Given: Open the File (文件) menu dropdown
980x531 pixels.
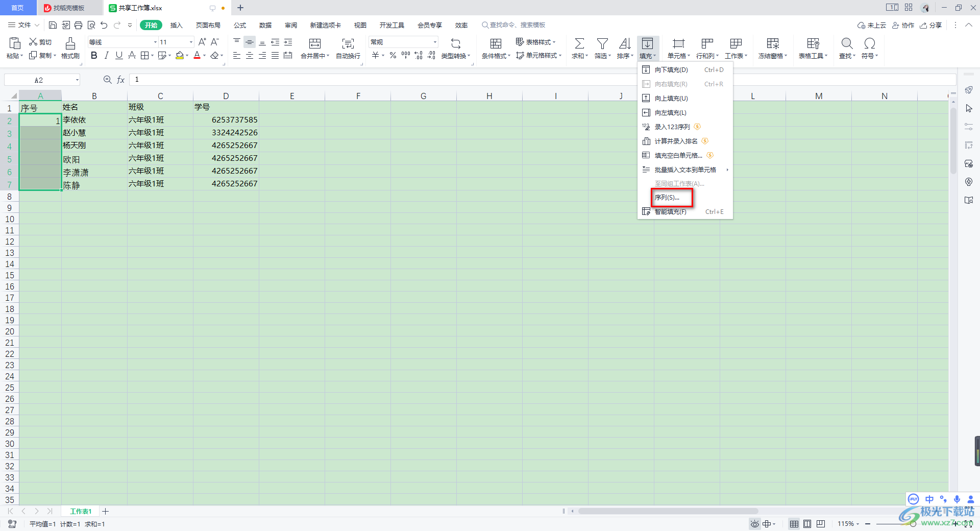Looking at the screenshot, I should [23, 25].
